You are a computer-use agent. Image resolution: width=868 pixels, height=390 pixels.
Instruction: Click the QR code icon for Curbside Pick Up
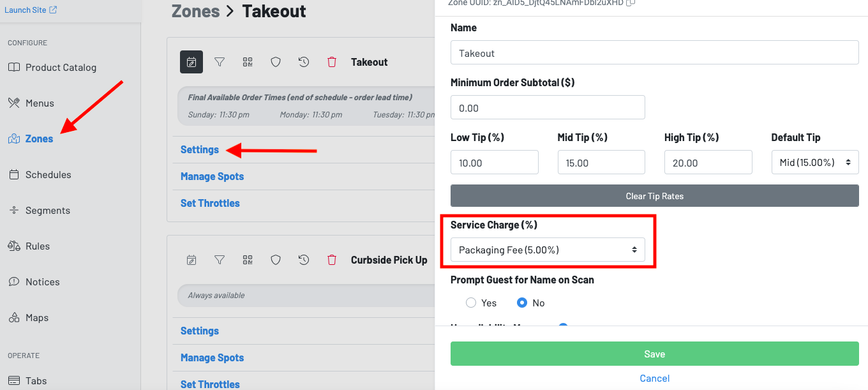(248, 260)
